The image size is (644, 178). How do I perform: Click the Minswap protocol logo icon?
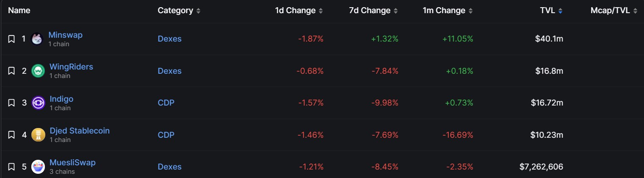[x=37, y=39]
